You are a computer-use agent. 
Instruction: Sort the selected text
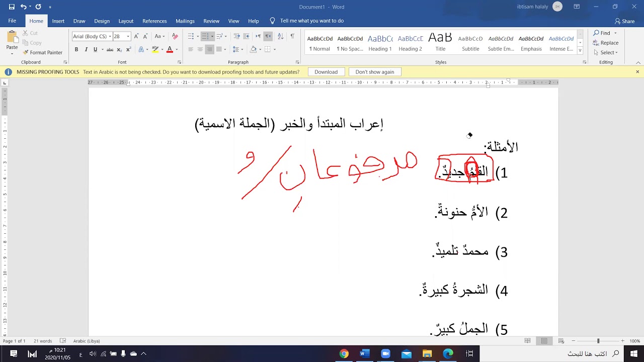(x=280, y=36)
